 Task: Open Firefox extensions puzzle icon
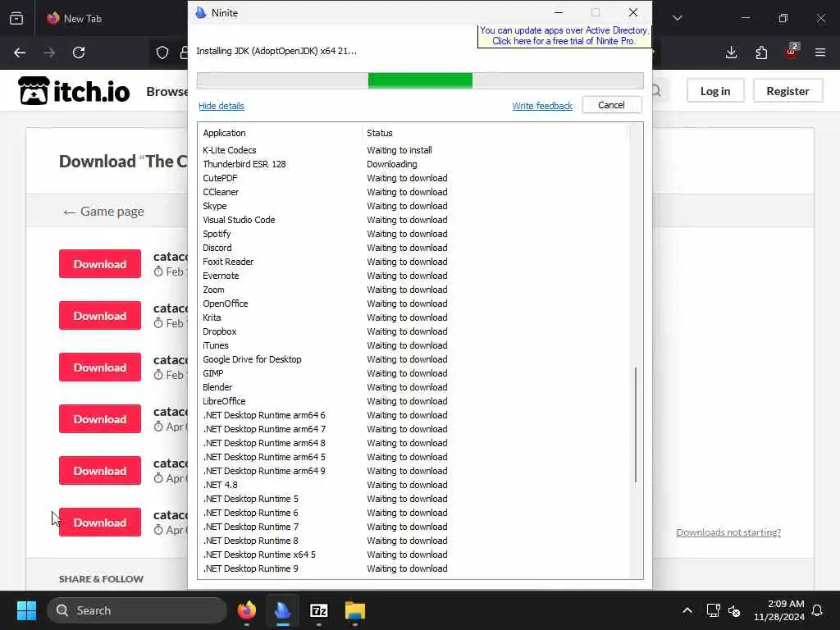pos(761,52)
